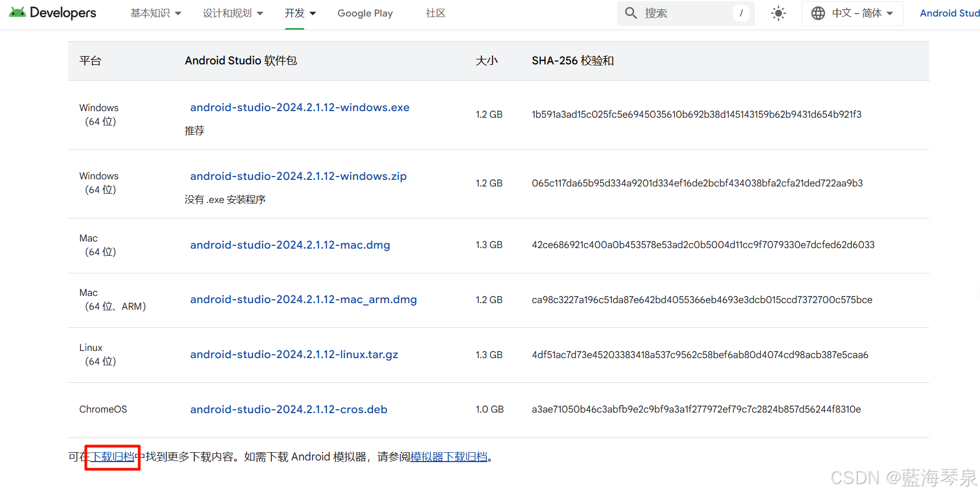Click the globe language icon
The width and height of the screenshot is (980, 494).
(x=818, y=13)
